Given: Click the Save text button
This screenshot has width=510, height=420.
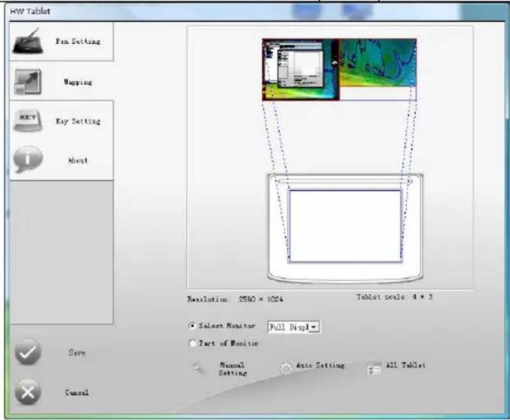Looking at the screenshot, I should click(x=77, y=353).
